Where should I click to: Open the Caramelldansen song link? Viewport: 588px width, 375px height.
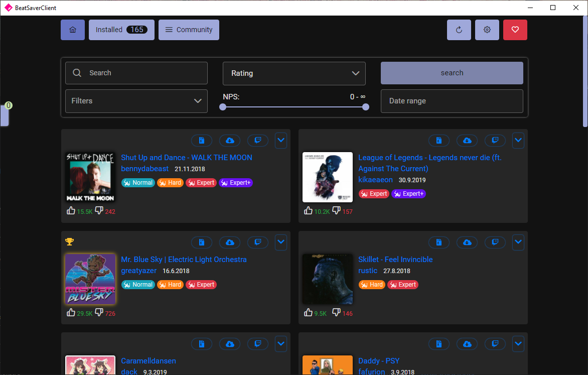click(x=149, y=361)
